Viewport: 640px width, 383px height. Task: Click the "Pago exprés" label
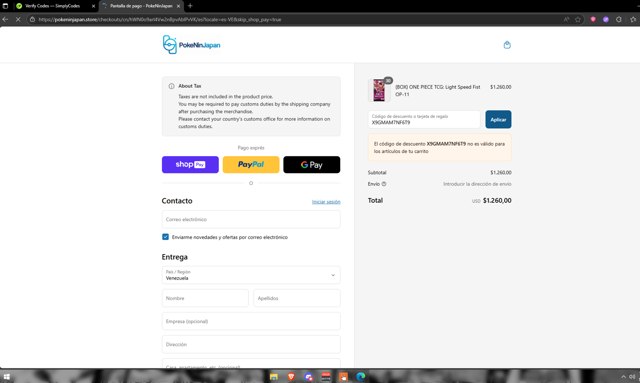pyautogui.click(x=251, y=148)
